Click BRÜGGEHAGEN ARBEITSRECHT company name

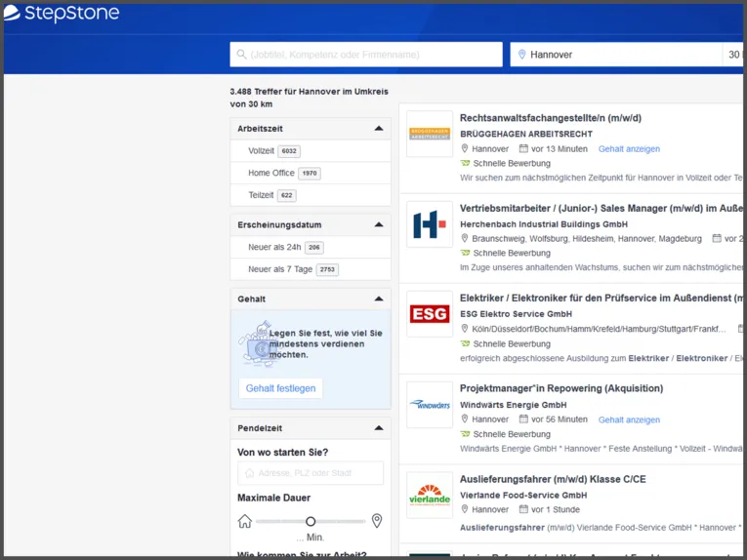526,135
